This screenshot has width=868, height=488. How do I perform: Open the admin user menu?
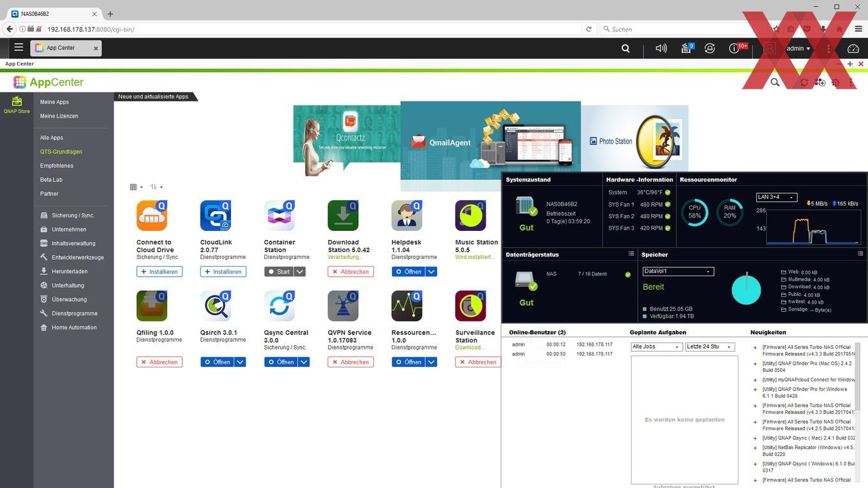coord(798,48)
